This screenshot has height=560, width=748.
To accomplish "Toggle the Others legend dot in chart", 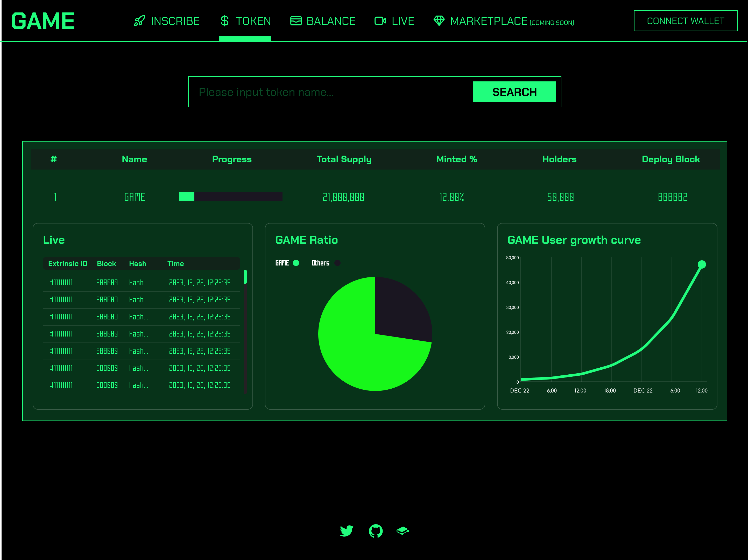I will (x=337, y=263).
